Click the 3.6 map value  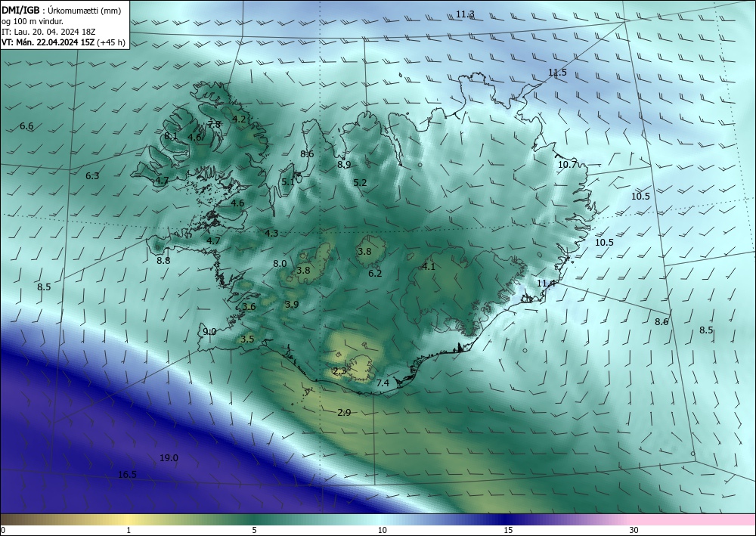pyautogui.click(x=249, y=307)
